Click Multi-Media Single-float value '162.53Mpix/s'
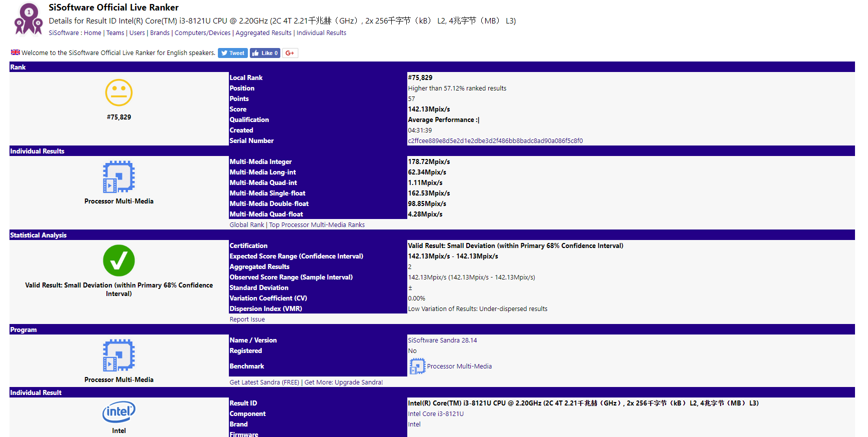Screen dimensions: 868x437 tap(429, 193)
